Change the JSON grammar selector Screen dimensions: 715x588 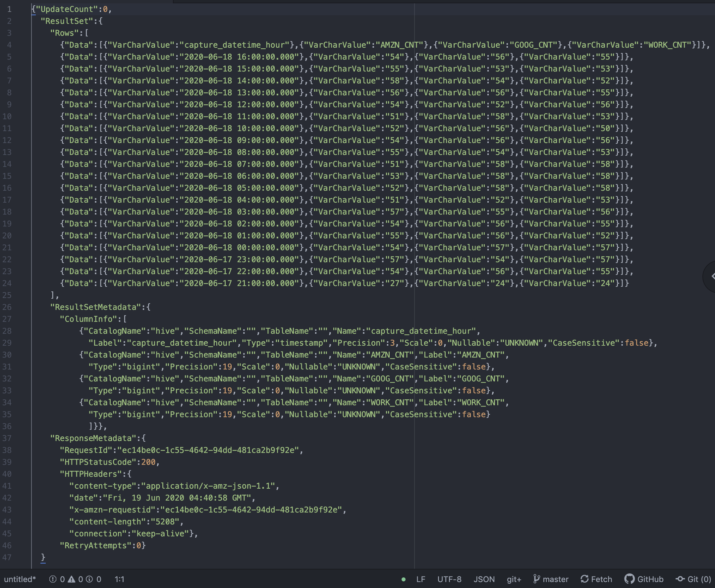tap(484, 579)
